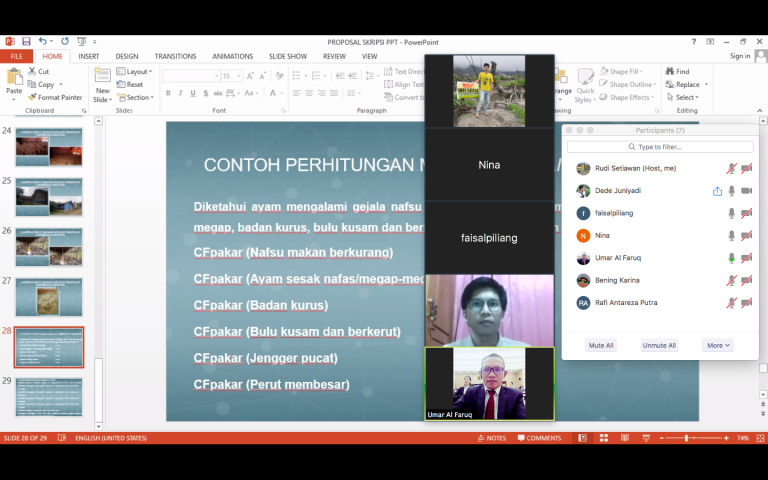Justify text in Paragraph group
The width and height of the screenshot is (768, 480).
pos(334,93)
